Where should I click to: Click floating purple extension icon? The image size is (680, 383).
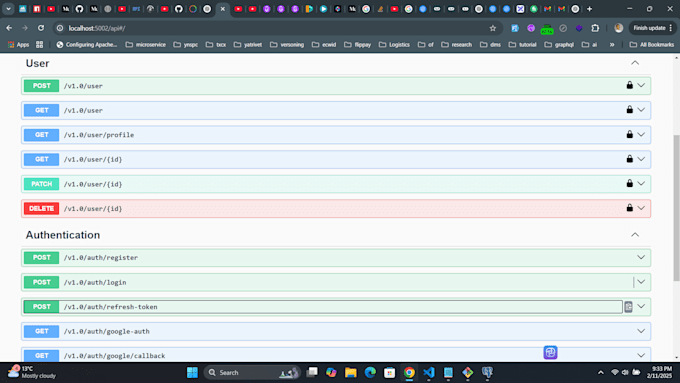[x=550, y=352]
